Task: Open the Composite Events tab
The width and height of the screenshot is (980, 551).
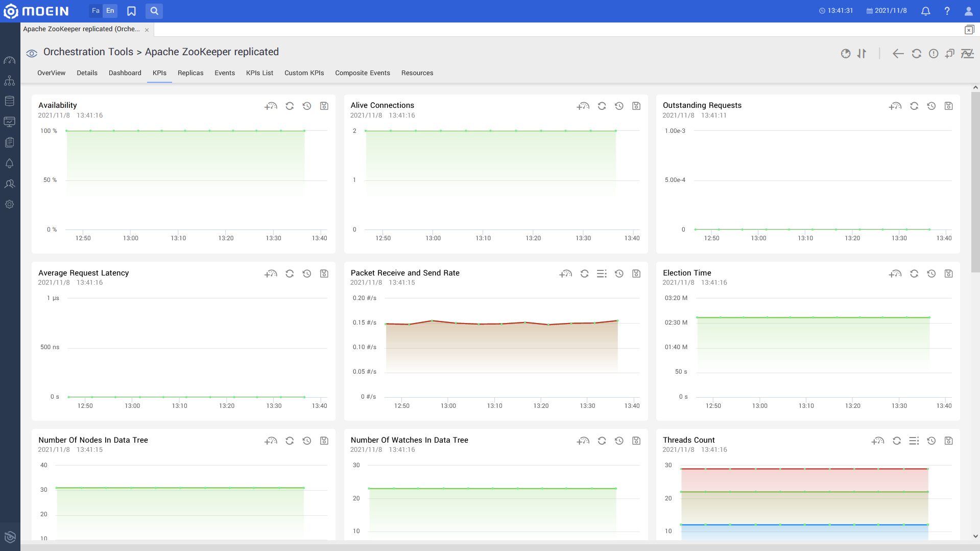Action: click(363, 73)
